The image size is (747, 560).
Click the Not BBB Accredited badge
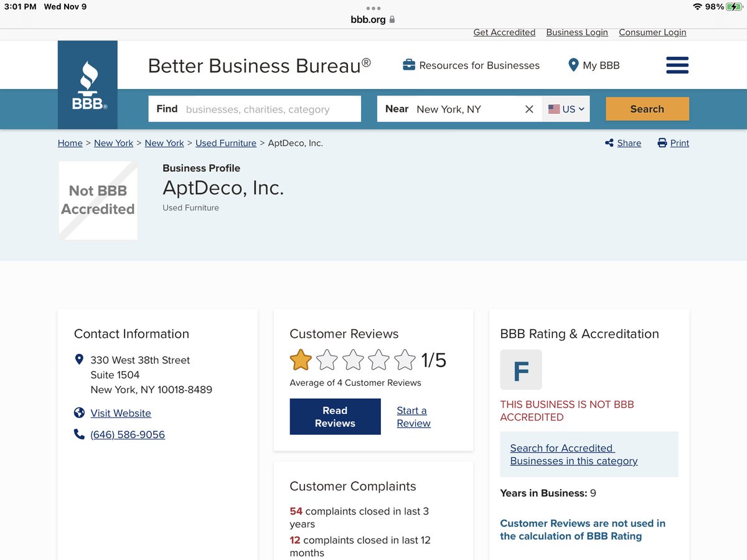98,200
